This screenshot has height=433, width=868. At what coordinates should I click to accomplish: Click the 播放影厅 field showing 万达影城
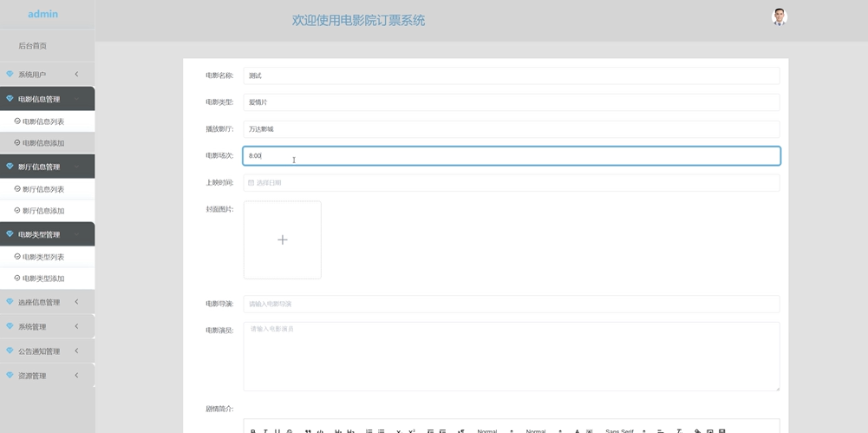512,129
